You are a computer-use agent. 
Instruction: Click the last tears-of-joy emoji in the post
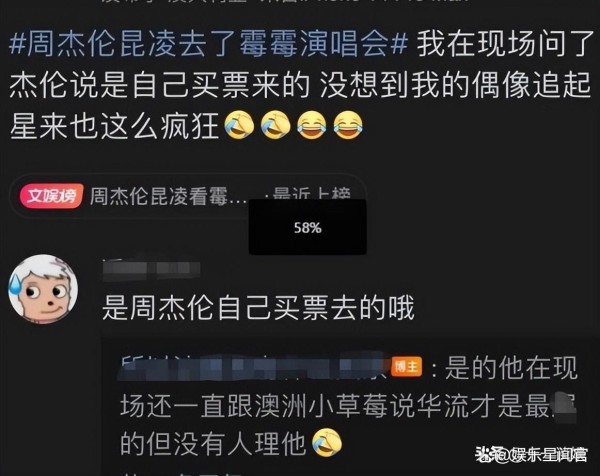pos(348,125)
